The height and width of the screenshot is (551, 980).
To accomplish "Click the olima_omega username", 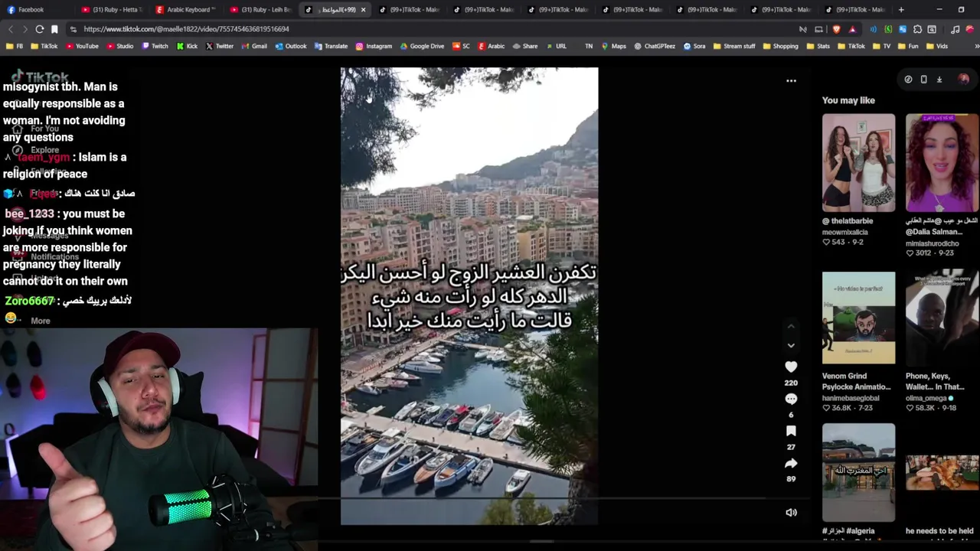I will [926, 398].
